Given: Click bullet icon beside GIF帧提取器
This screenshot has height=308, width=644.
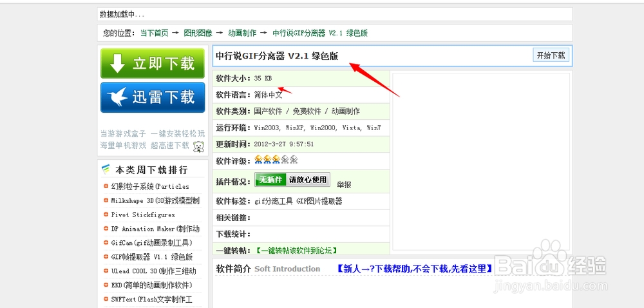Looking at the screenshot, I should [x=106, y=256].
